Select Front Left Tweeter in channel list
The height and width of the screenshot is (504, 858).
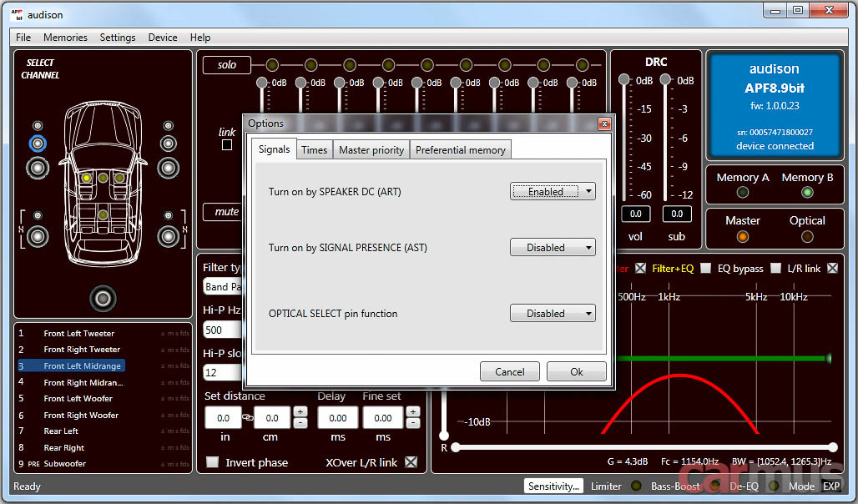[x=78, y=333]
